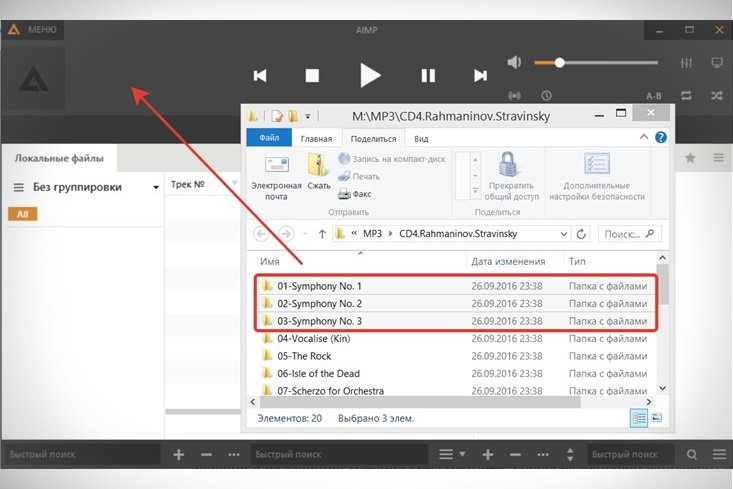Open the AIMP equalizer icon
This screenshot has height=489, width=733.
[686, 63]
